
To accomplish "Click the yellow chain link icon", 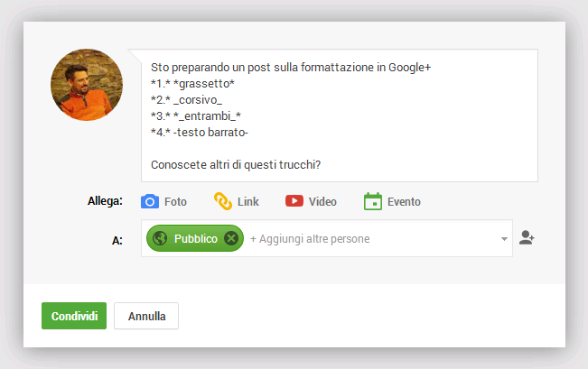I will (x=223, y=201).
